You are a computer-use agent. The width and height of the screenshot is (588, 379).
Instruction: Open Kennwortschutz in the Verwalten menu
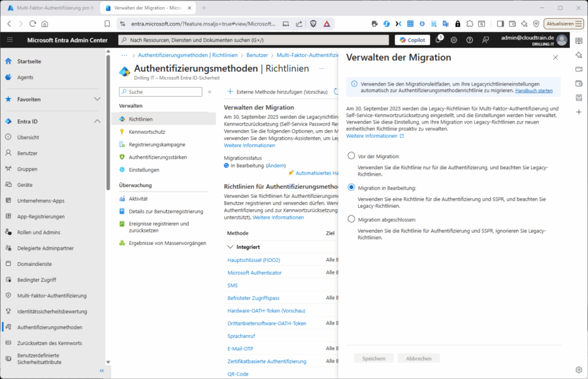(147, 132)
